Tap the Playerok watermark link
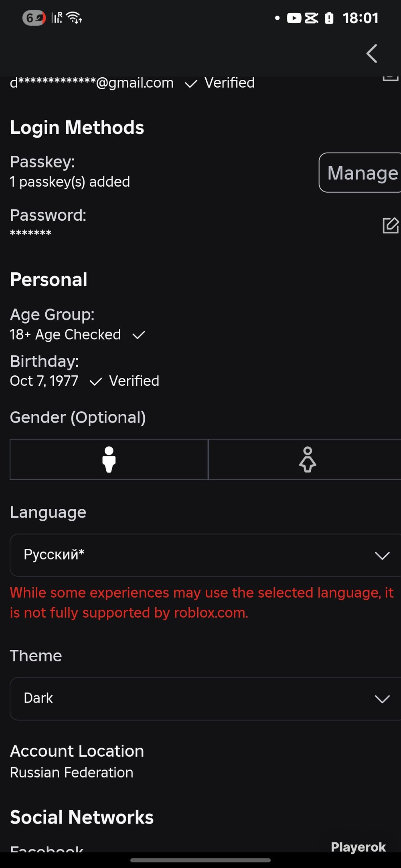 pos(358,847)
